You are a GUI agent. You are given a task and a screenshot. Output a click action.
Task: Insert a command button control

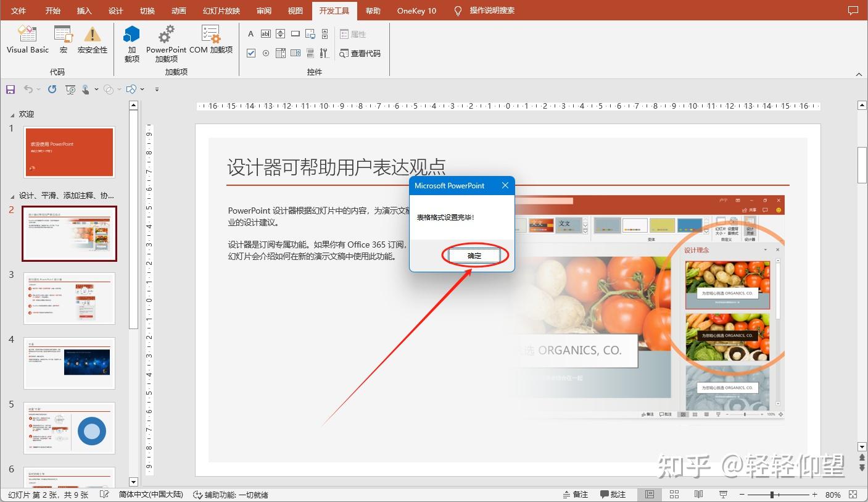(x=296, y=34)
